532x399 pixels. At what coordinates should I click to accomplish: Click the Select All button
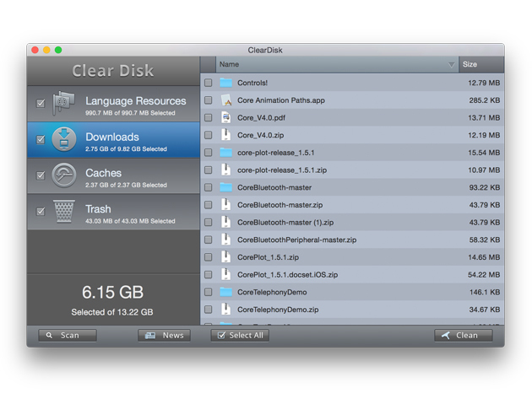[240, 335]
